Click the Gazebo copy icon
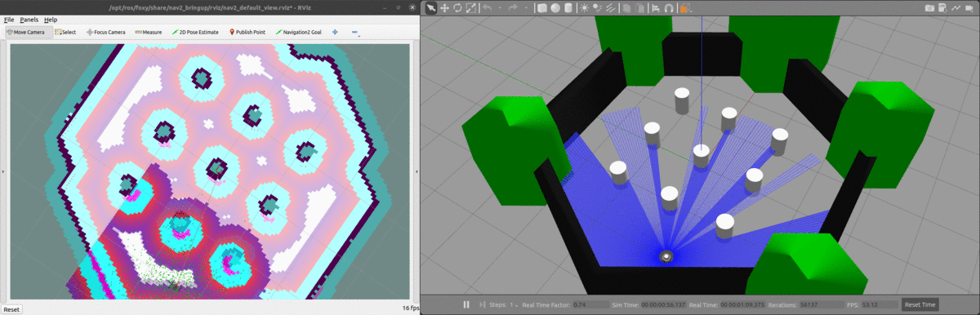980x315 pixels. pos(626,8)
